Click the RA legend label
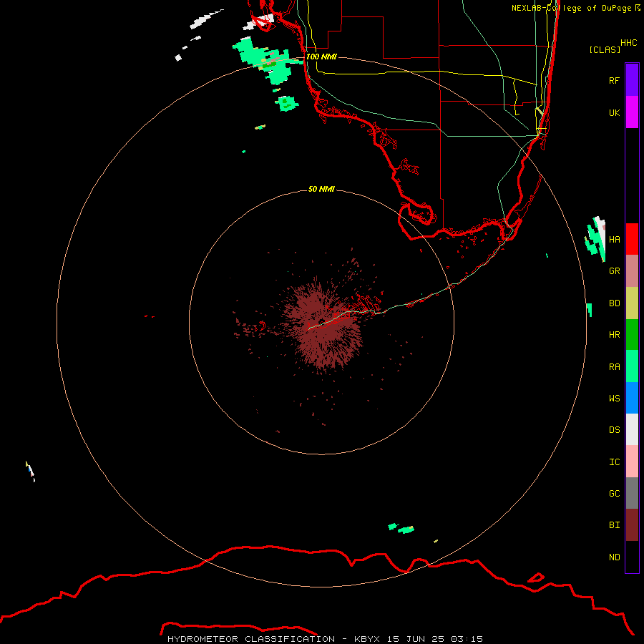This screenshot has width=644, height=644. (x=614, y=367)
